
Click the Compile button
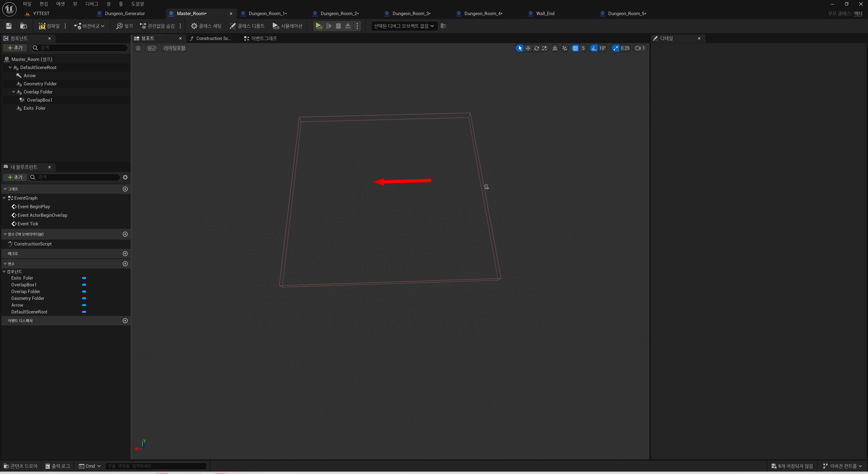point(49,26)
